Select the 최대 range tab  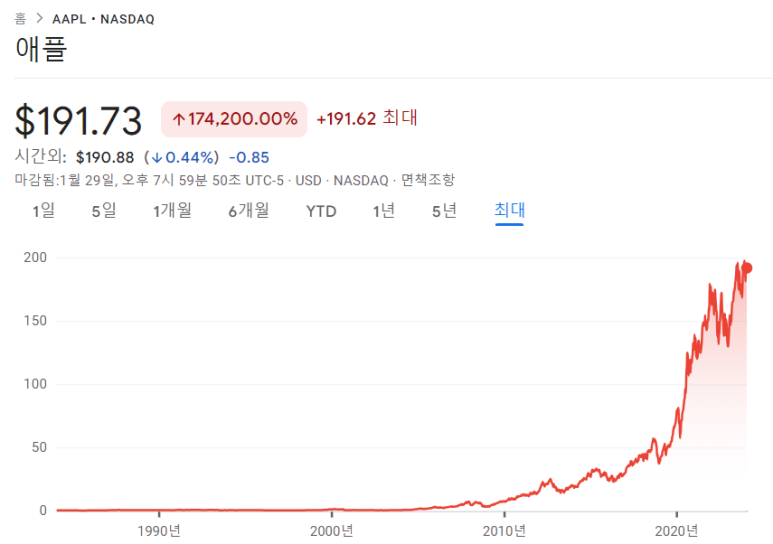click(x=509, y=211)
